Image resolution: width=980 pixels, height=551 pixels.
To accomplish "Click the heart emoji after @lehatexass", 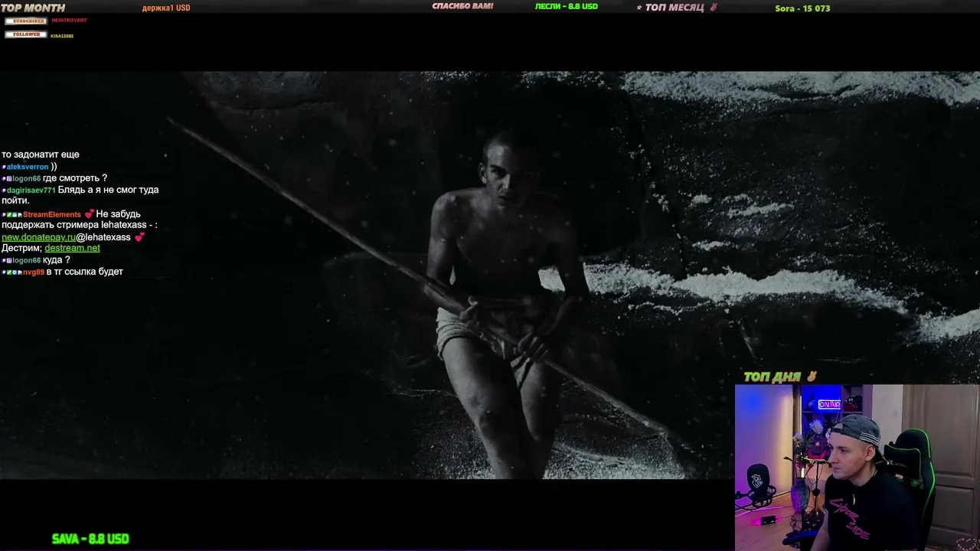I will (x=139, y=237).
